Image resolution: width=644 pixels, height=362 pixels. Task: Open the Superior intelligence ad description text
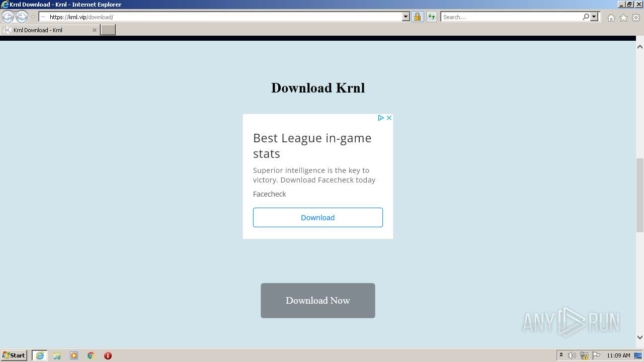(314, 175)
